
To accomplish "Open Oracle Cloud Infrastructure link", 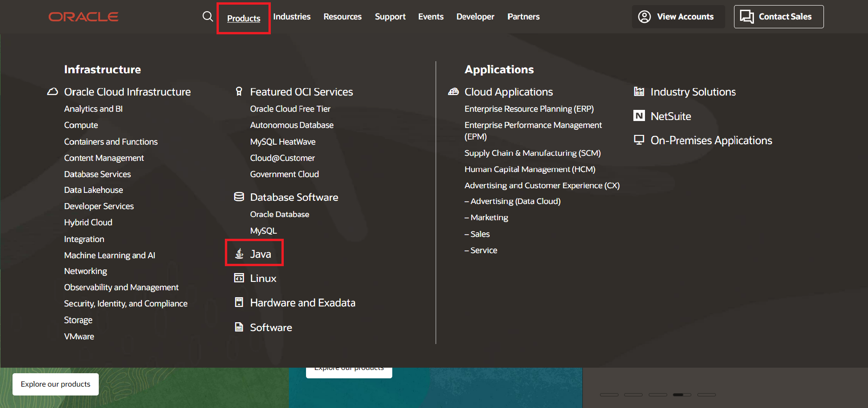I will coord(128,92).
